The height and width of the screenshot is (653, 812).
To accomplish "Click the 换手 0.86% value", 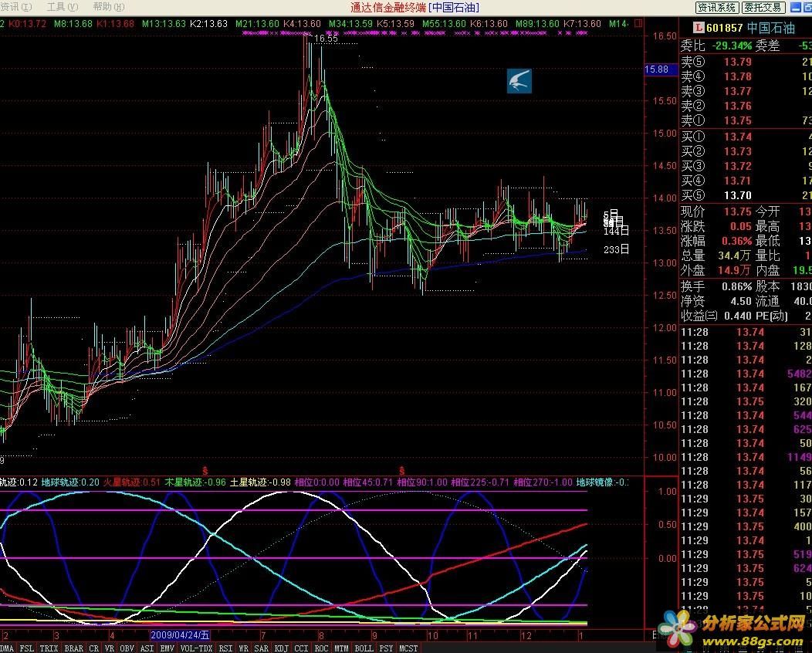I will 736,287.
